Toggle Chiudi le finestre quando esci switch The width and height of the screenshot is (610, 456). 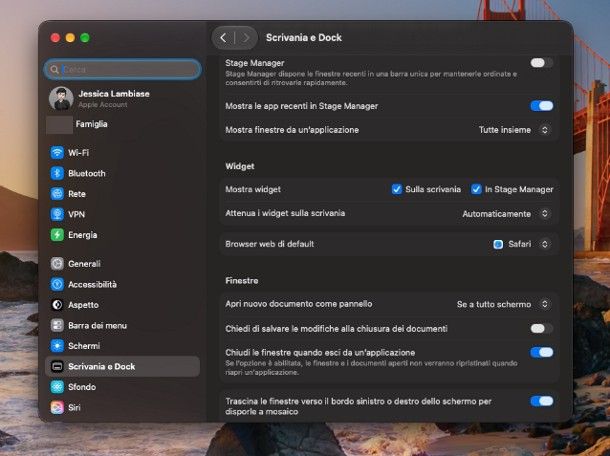coord(542,353)
